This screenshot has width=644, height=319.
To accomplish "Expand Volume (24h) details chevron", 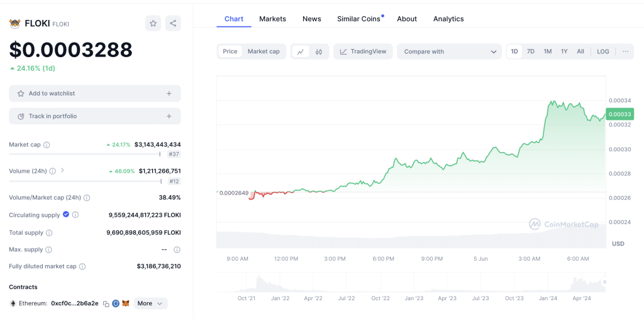I will click(62, 170).
